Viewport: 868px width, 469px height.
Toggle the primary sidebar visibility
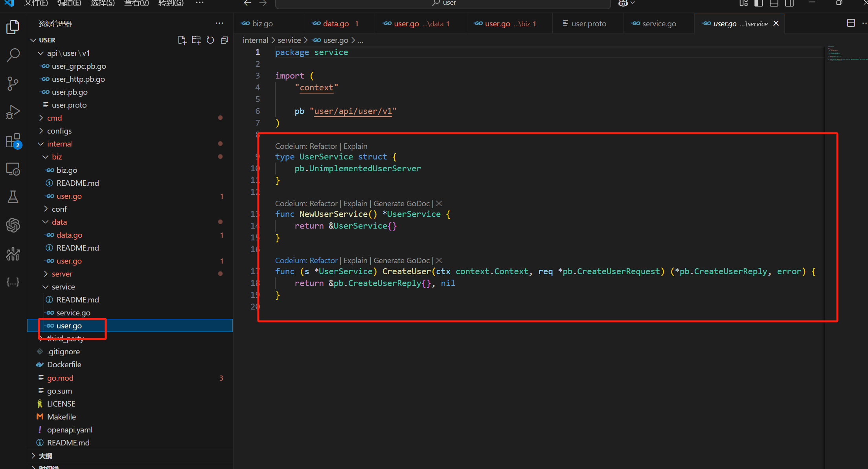tap(759, 3)
